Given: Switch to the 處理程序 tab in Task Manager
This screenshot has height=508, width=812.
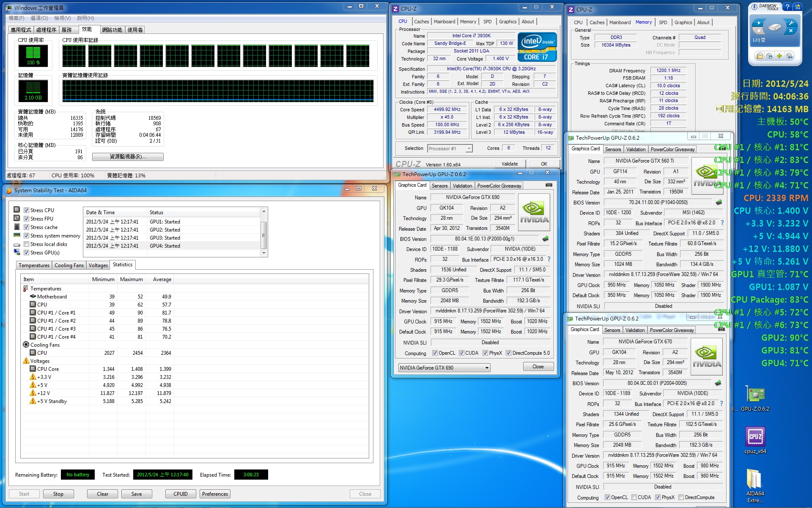Looking at the screenshot, I should click(x=46, y=30).
